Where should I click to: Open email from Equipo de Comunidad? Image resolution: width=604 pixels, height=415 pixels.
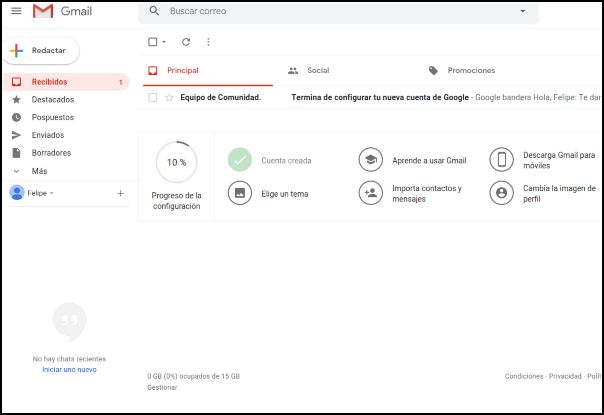tap(220, 97)
